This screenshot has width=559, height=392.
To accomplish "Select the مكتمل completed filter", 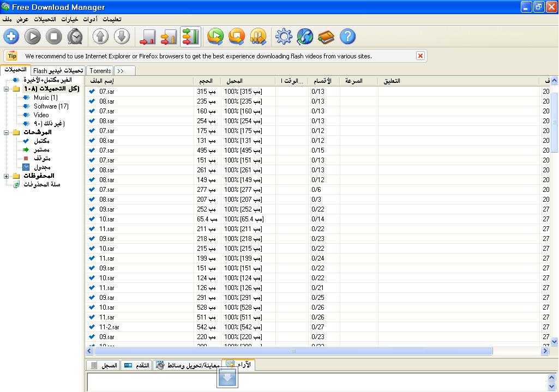I will (41, 141).
